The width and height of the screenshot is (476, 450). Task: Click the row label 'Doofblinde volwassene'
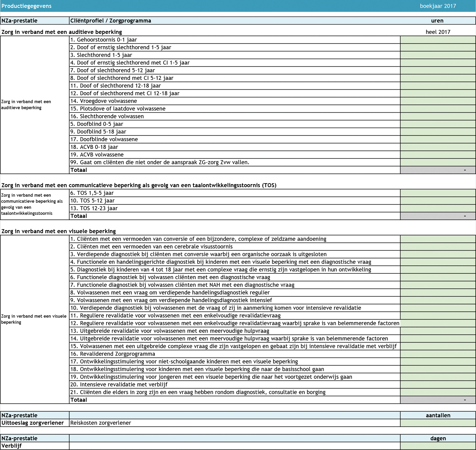(107, 139)
